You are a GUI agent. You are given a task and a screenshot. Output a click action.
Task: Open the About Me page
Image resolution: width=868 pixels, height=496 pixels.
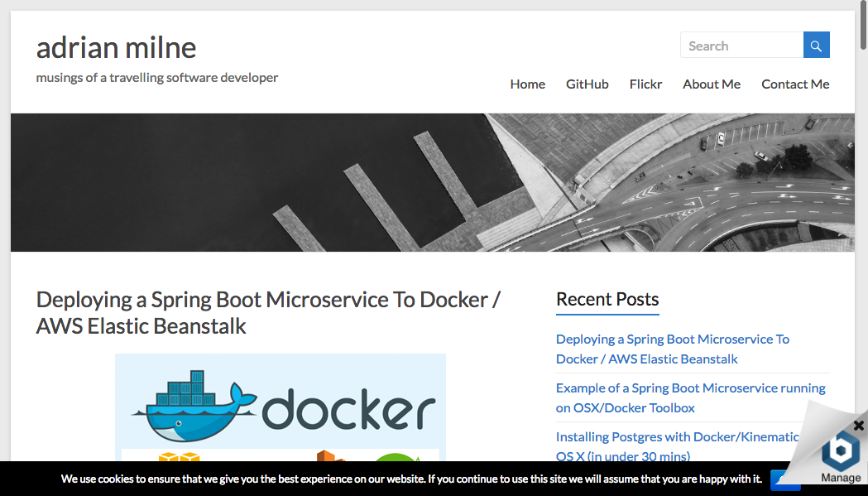[x=712, y=84]
